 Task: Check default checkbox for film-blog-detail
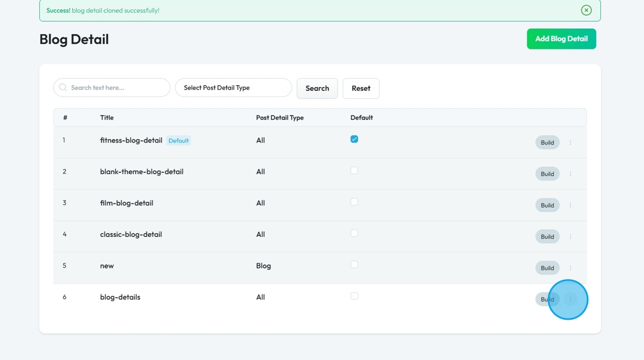[354, 202]
